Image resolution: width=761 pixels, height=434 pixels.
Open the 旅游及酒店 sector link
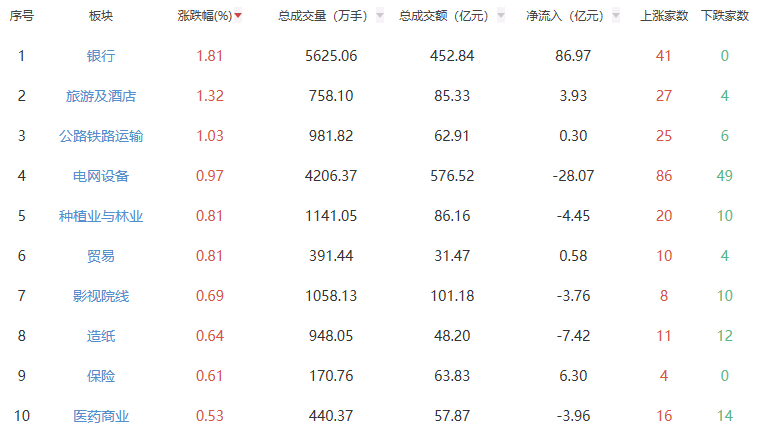101,96
